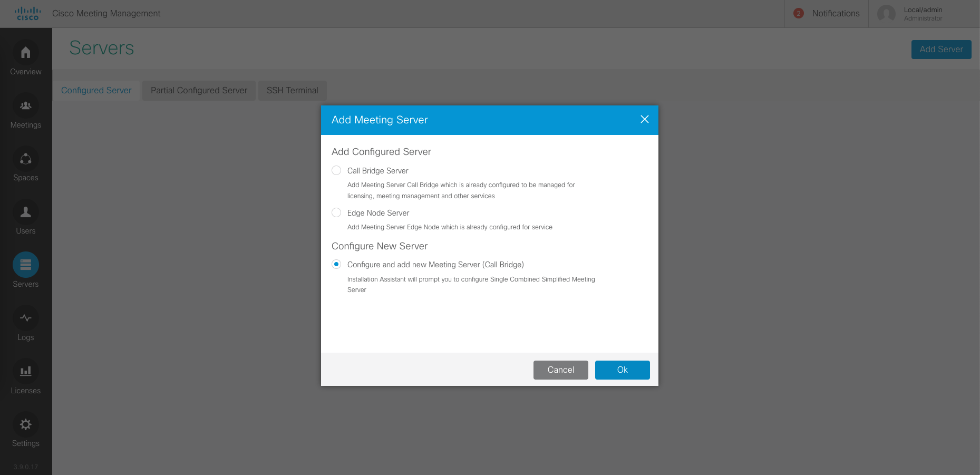Click the admin user avatar
The height and width of the screenshot is (475, 980).
click(x=886, y=14)
